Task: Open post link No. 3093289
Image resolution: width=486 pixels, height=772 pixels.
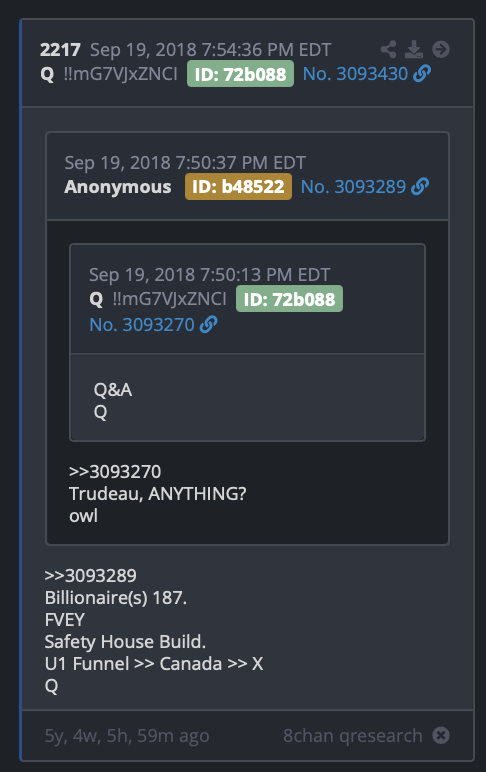Action: click(353, 187)
